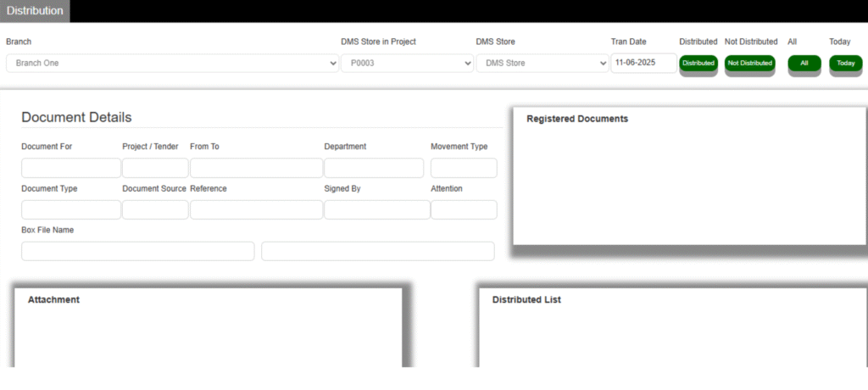Image resolution: width=868 pixels, height=390 pixels.
Task: Click the Document For input field
Action: click(x=71, y=168)
